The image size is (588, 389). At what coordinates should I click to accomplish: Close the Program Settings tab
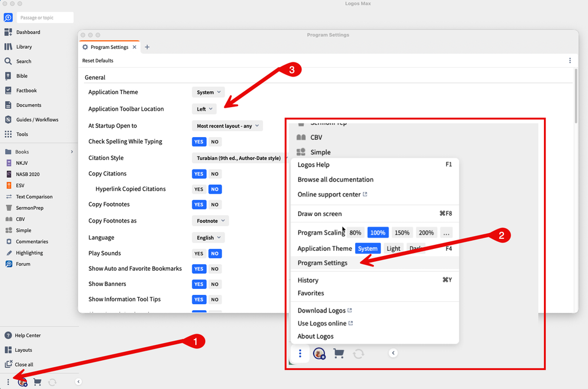point(134,47)
